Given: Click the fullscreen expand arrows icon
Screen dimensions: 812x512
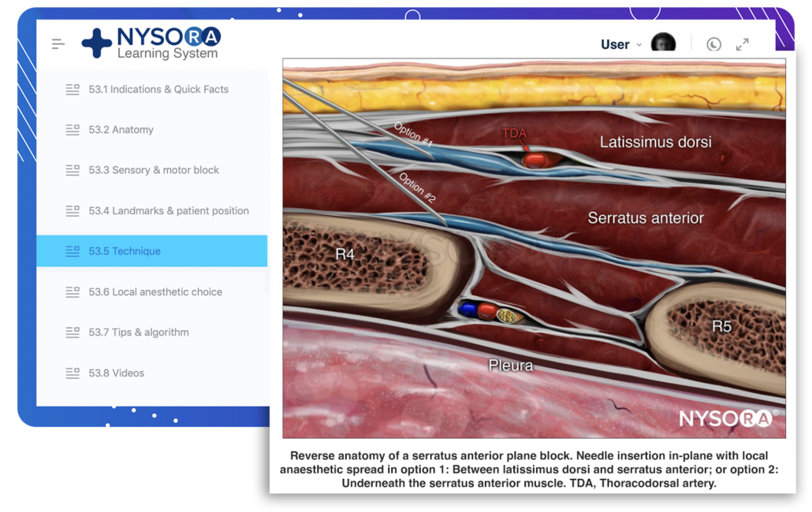Looking at the screenshot, I should [x=742, y=44].
